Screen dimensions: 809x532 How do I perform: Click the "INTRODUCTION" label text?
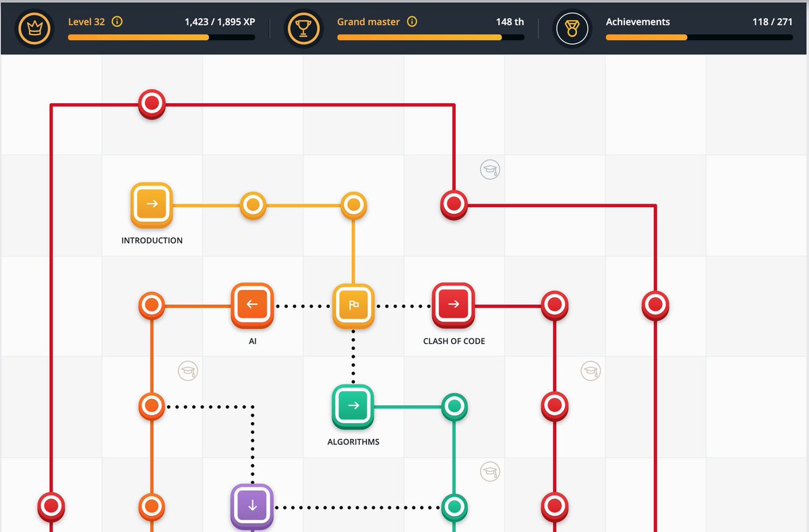point(152,240)
